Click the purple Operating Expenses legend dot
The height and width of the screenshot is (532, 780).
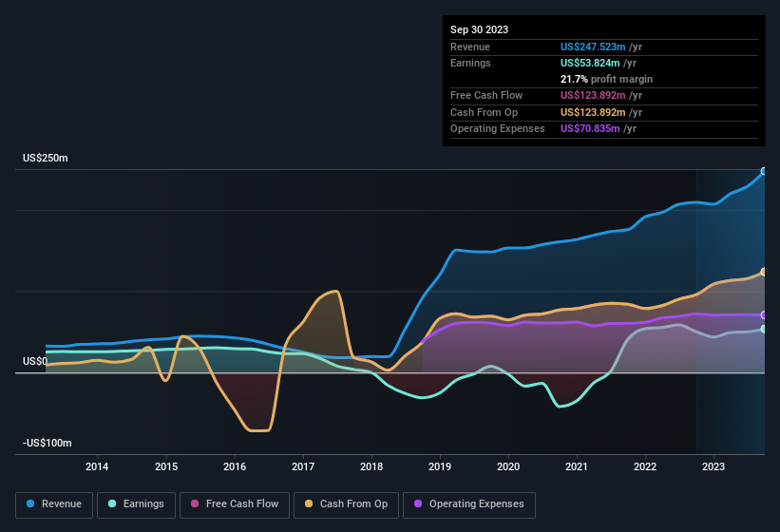click(x=417, y=503)
